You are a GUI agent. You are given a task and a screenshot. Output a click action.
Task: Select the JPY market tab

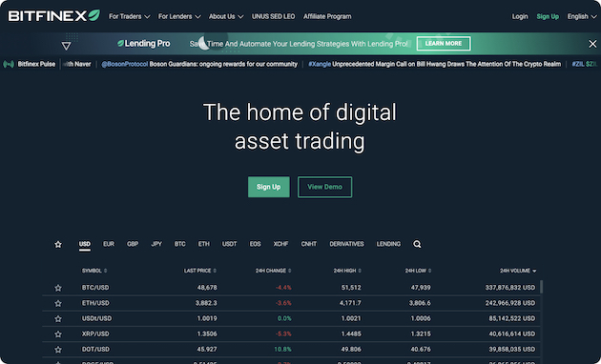click(x=156, y=244)
